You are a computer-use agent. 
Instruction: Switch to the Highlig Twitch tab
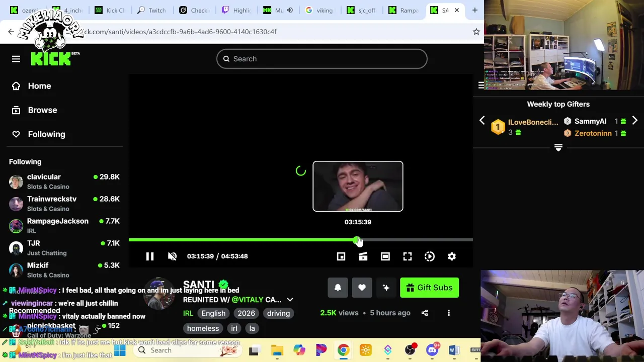(x=237, y=10)
